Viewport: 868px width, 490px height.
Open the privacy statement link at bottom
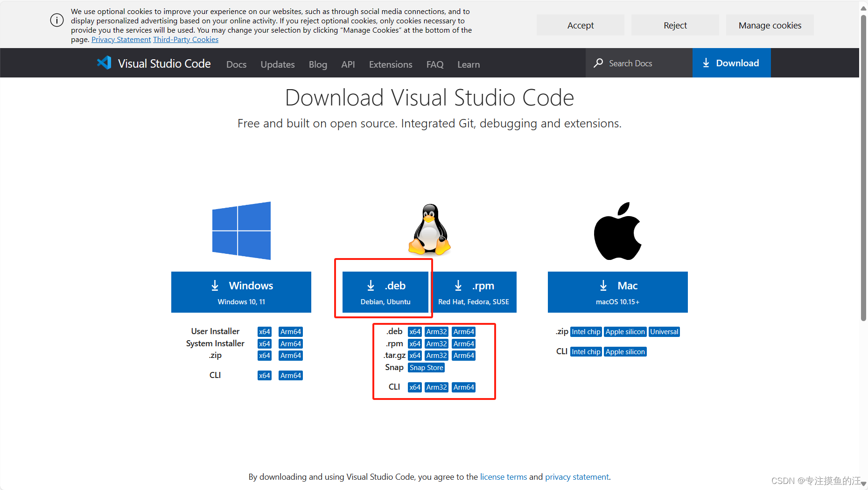(x=577, y=477)
